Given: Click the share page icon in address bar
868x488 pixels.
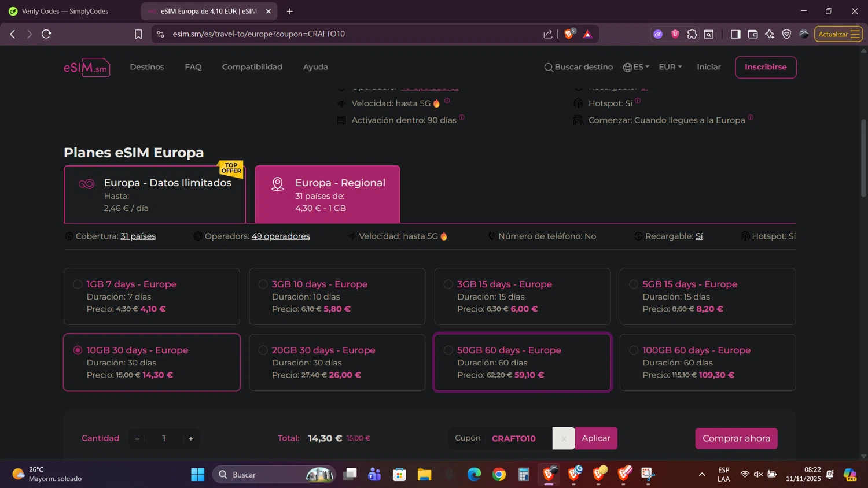Looking at the screenshot, I should point(548,34).
